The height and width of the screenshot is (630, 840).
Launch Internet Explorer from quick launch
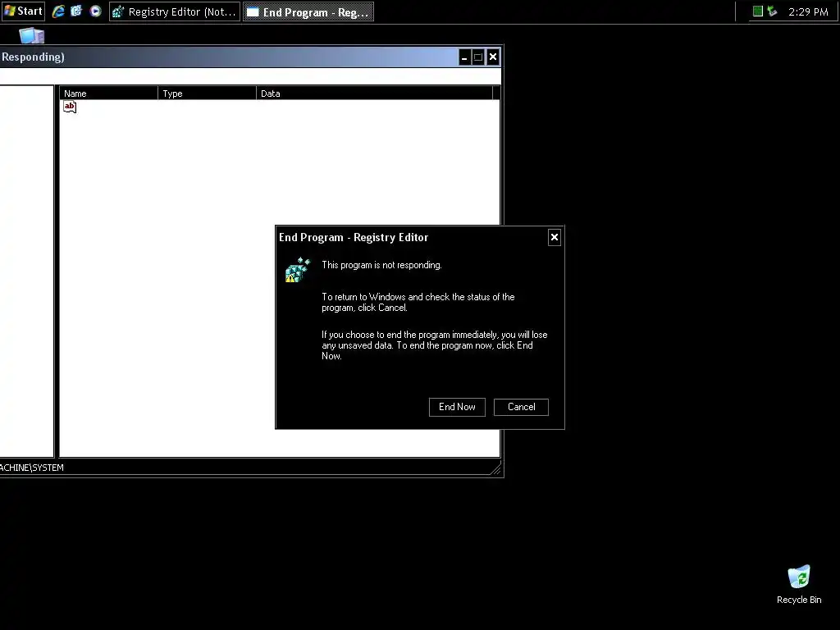58,11
